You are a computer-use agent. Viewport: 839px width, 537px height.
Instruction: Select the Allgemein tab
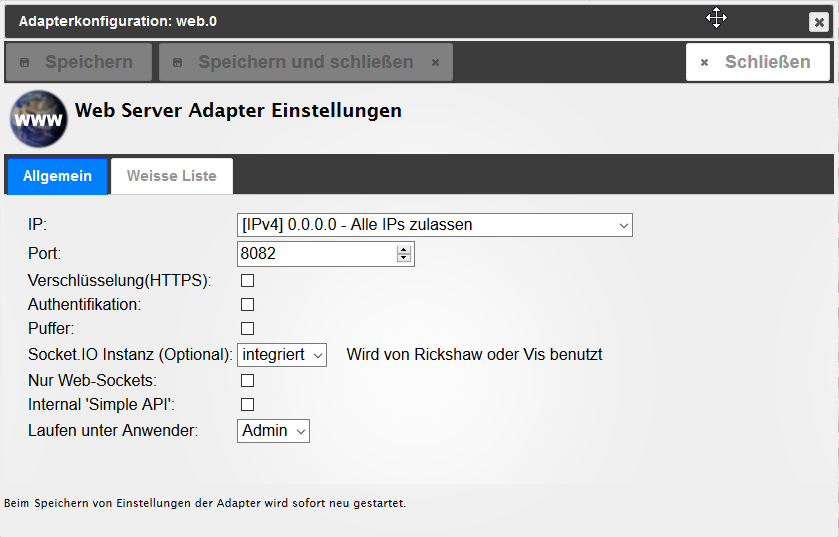click(57, 176)
